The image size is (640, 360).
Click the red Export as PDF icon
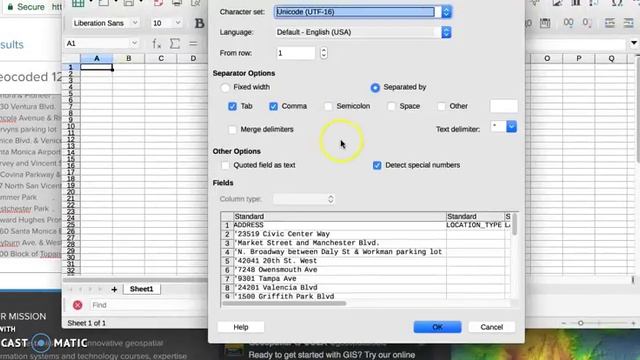[x=158, y=3]
